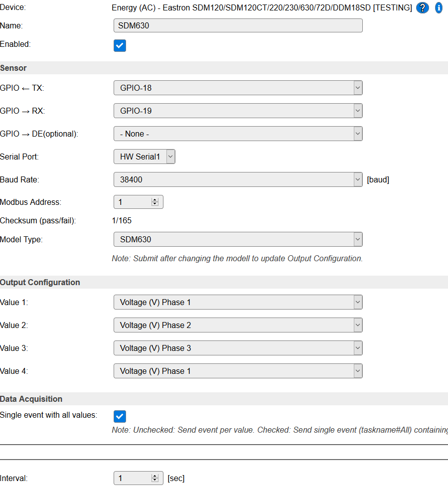Open the Serial Port dropdown HW Serial1
Image resolution: width=448 pixels, height=493 pixels.
coord(145,157)
